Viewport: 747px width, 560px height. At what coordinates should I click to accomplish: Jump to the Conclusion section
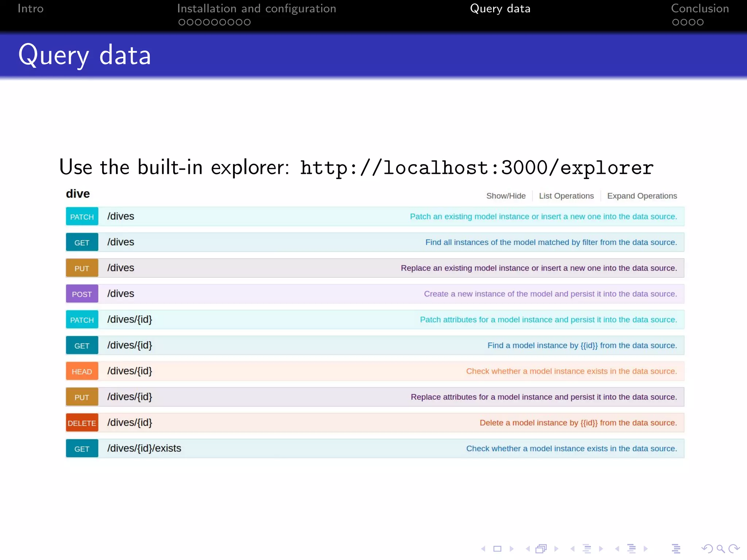click(x=700, y=8)
